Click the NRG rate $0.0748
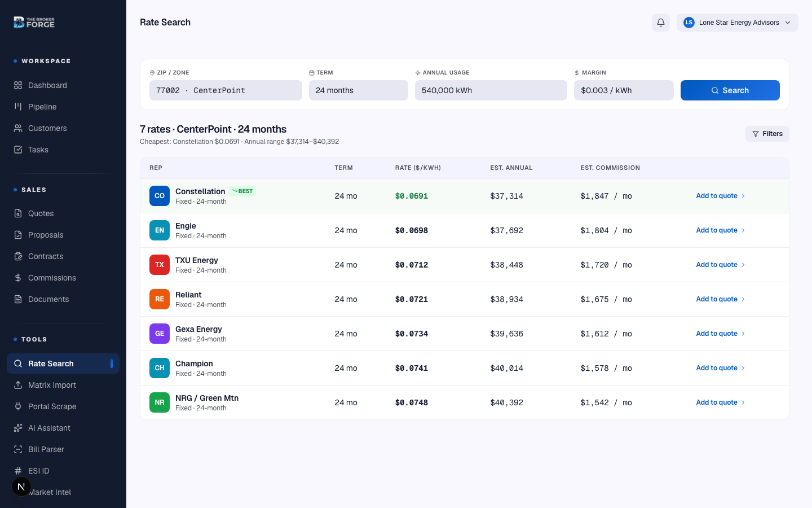The height and width of the screenshot is (508, 812). (412, 402)
